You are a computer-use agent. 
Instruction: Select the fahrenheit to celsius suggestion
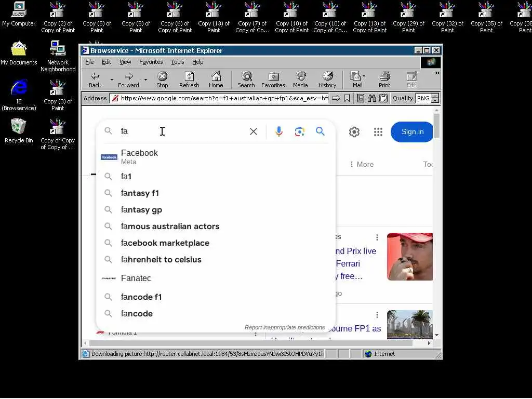(216, 260)
